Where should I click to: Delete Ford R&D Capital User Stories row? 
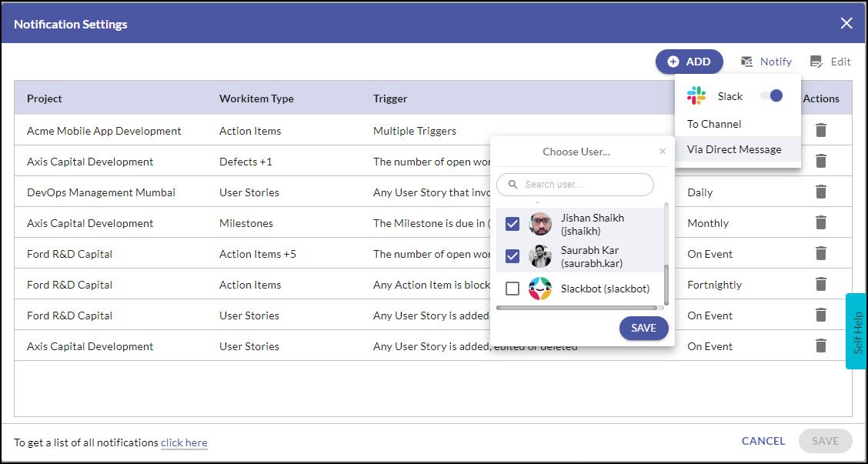(821, 315)
